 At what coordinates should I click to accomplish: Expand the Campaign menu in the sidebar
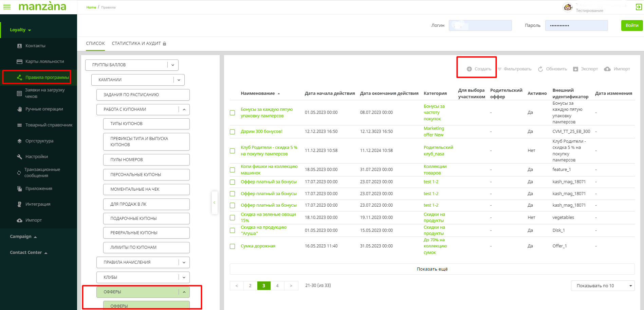pyautogui.click(x=23, y=237)
